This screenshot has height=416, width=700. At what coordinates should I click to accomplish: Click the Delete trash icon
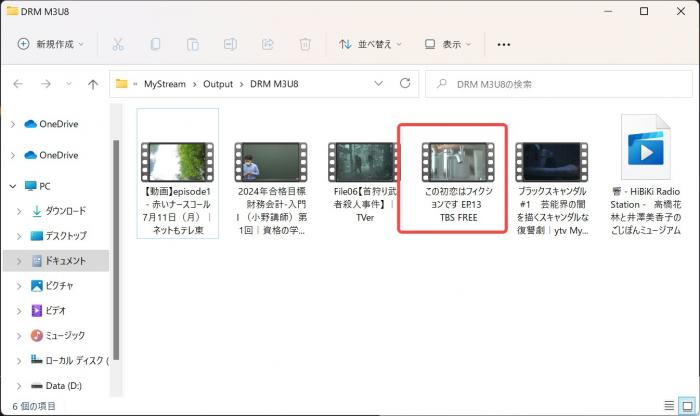[305, 44]
